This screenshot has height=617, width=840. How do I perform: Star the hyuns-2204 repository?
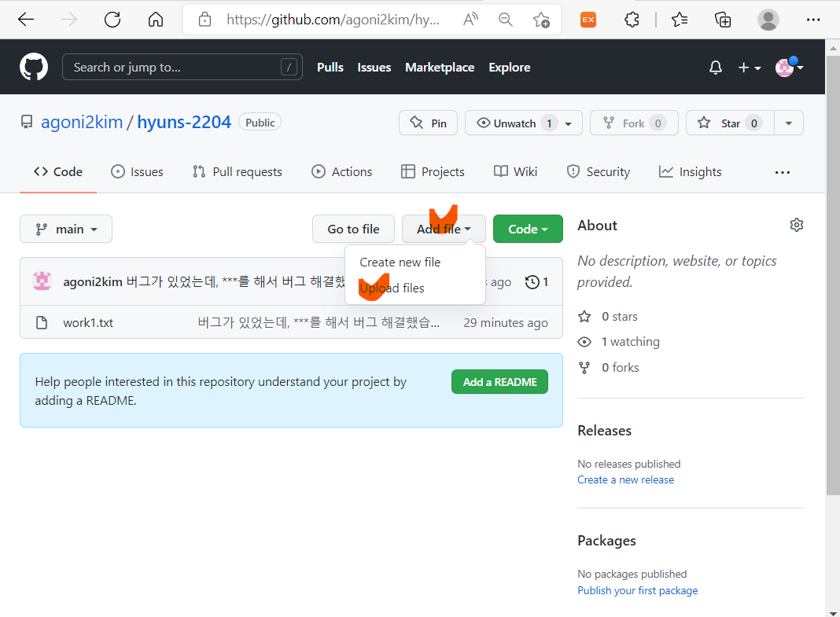(730, 123)
